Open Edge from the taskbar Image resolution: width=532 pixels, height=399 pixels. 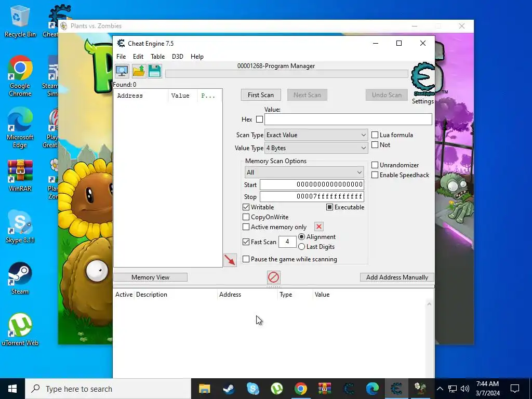[372, 389]
